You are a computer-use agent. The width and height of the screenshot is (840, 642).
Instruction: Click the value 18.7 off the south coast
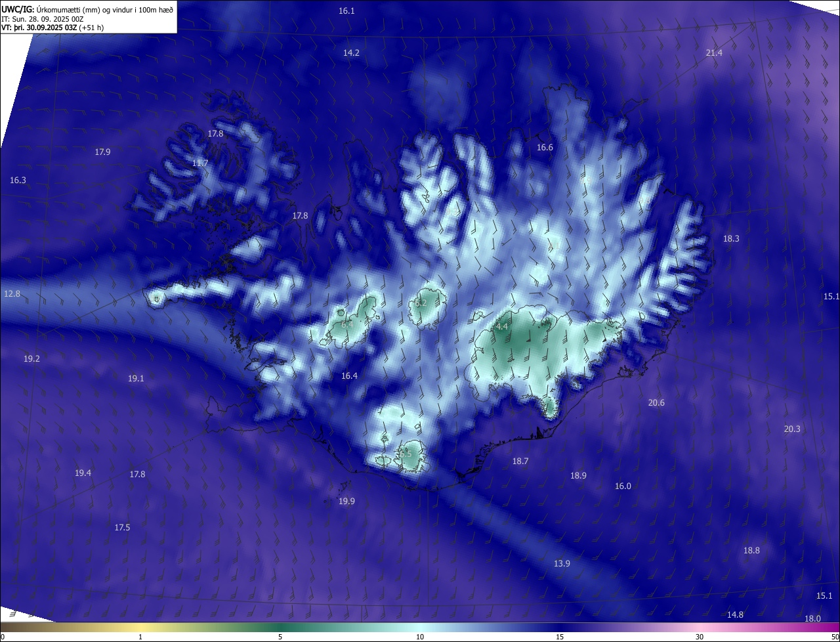click(520, 462)
